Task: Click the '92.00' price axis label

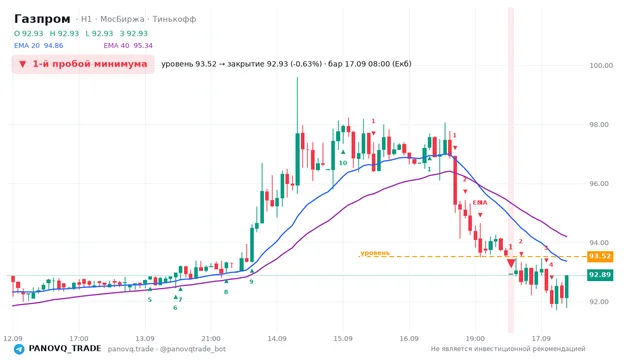Action: (x=599, y=302)
